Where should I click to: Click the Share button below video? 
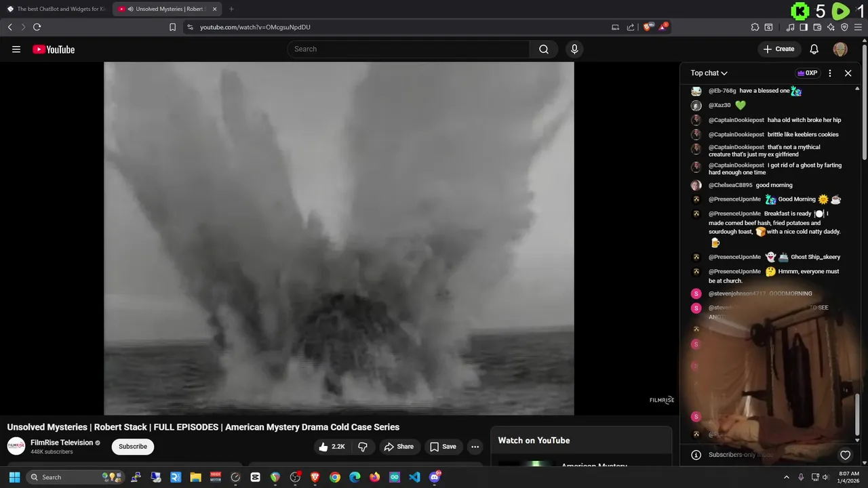[x=398, y=447]
